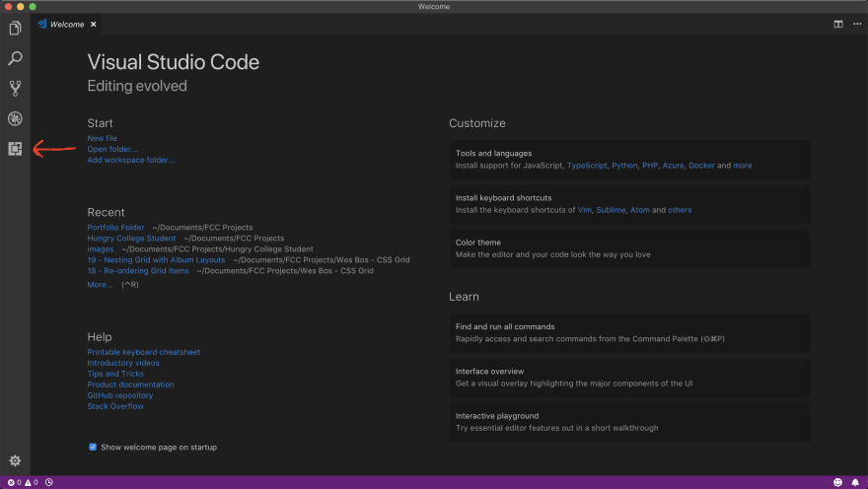Open 18 - Re-ordering Grid Items

(138, 270)
